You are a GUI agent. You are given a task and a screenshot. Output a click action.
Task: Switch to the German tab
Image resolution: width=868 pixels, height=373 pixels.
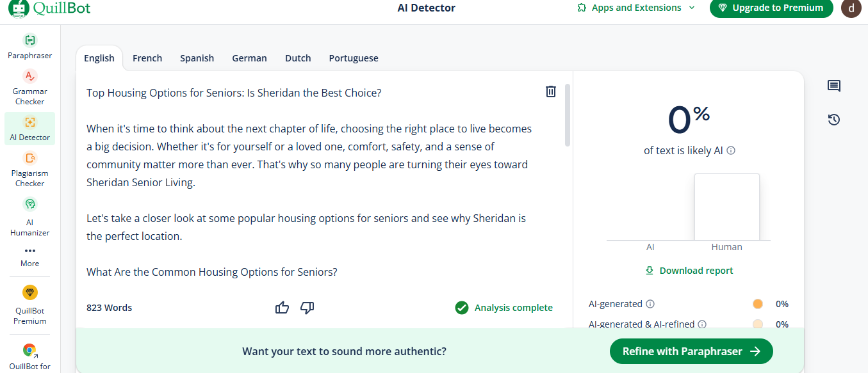[x=250, y=58]
